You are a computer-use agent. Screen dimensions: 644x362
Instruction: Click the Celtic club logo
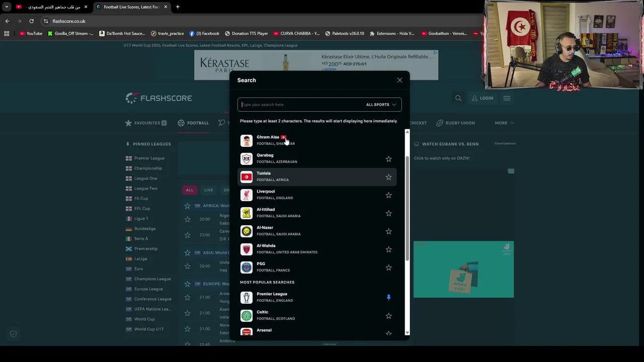click(246, 316)
